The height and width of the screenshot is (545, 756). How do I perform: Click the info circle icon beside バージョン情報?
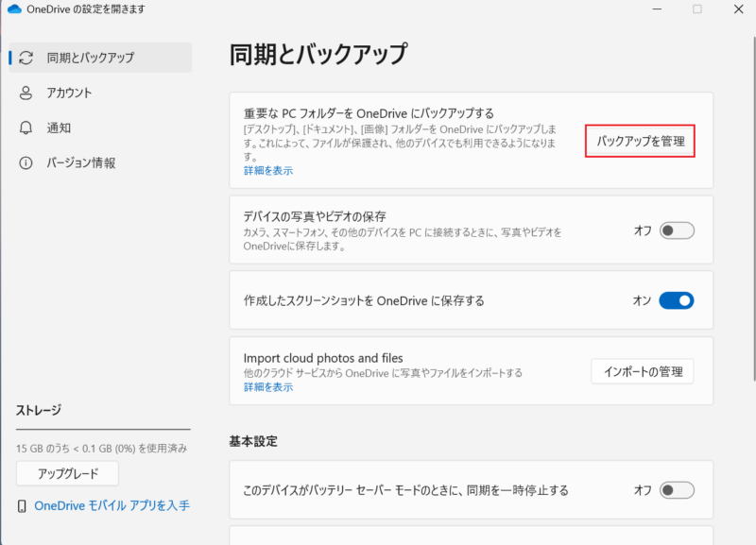pyautogui.click(x=26, y=162)
